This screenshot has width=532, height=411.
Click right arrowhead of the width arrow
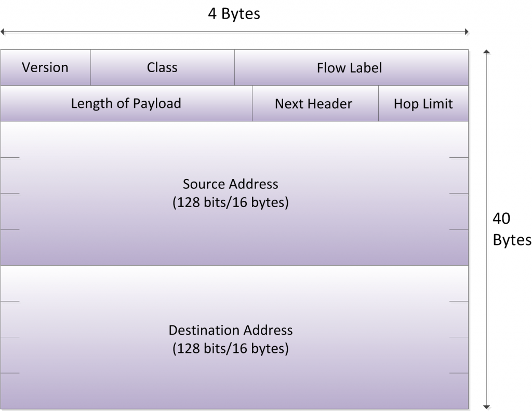click(x=466, y=32)
